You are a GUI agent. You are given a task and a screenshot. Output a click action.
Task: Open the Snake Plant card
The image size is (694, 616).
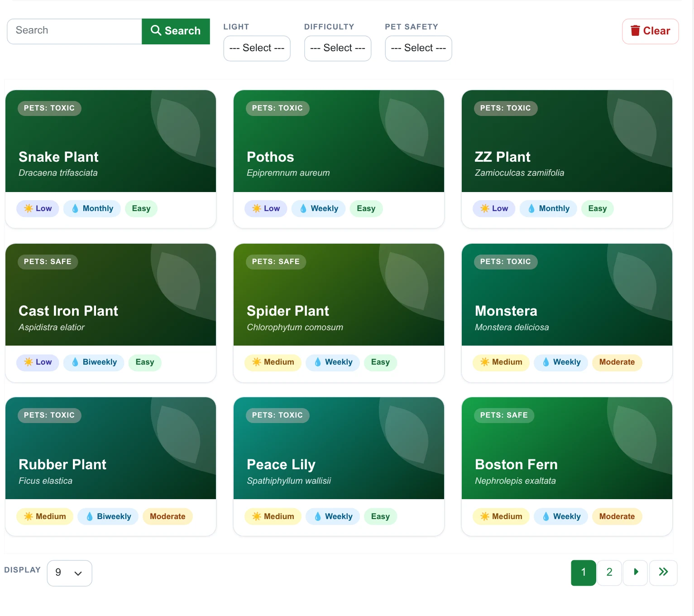[x=110, y=159]
